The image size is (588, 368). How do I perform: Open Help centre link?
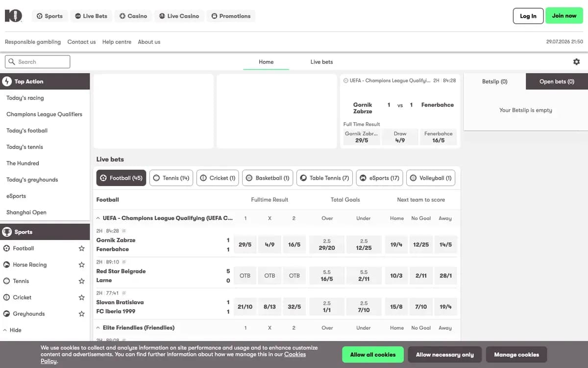click(x=117, y=42)
